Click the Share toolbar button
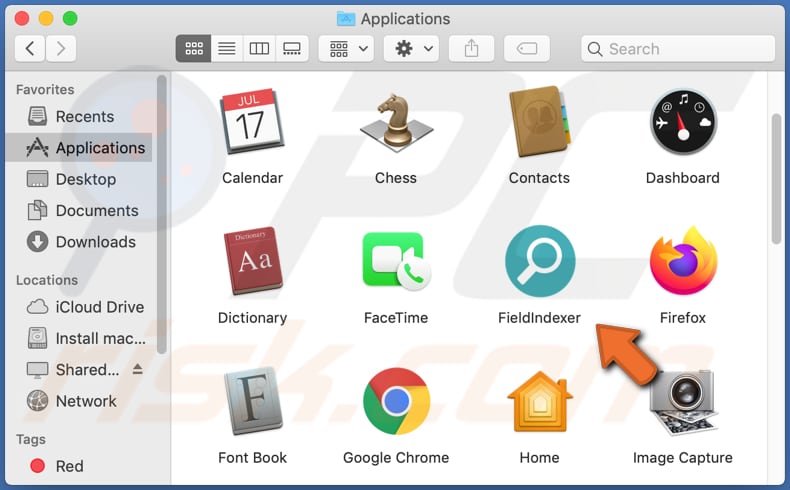This screenshot has height=490, width=790. coord(472,49)
